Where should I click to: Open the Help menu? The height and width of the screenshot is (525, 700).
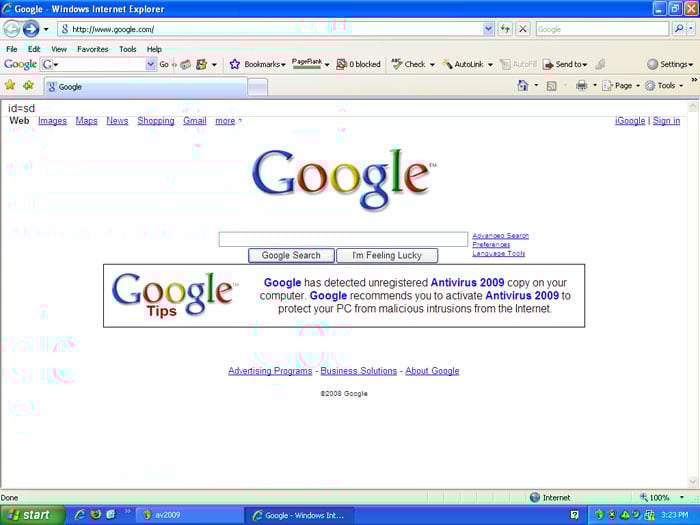154,49
